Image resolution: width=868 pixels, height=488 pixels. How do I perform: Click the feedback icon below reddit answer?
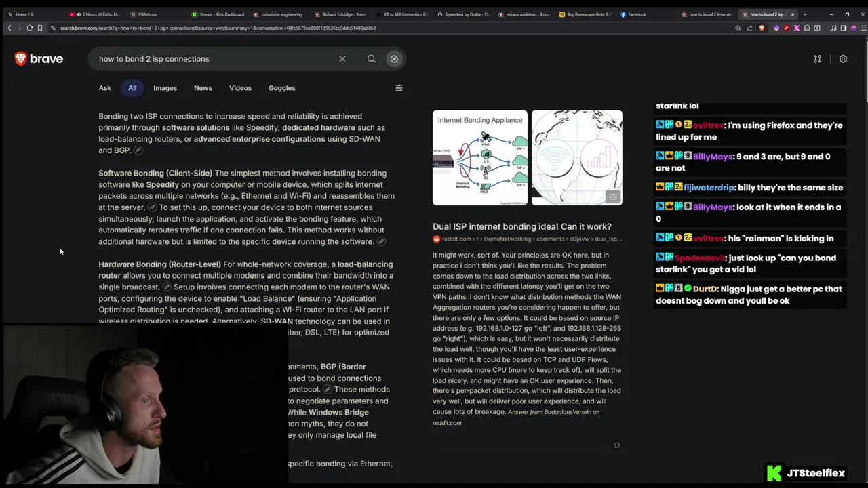[616, 445]
